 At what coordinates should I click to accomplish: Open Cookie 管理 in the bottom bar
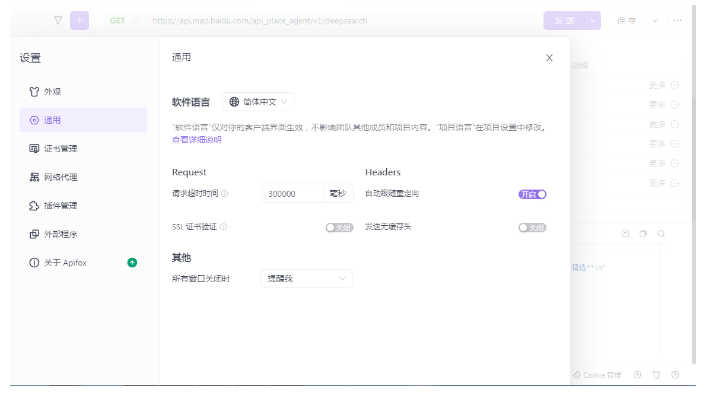(x=597, y=375)
